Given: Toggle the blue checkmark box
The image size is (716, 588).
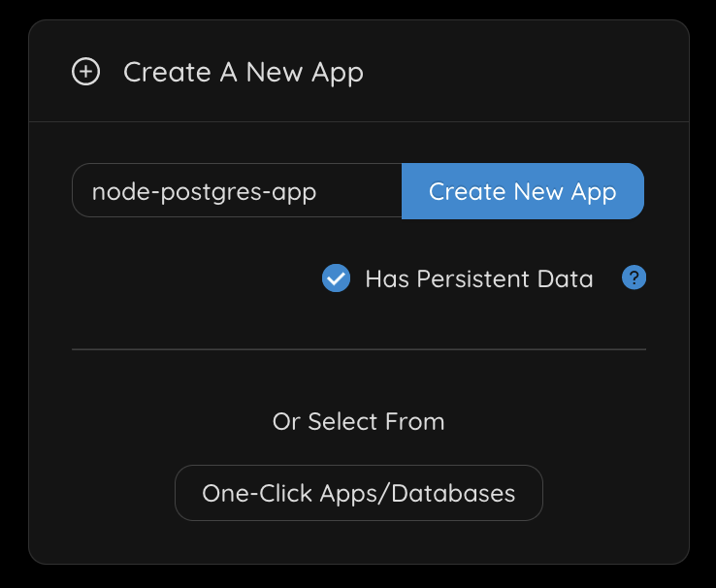Looking at the screenshot, I should point(336,279).
